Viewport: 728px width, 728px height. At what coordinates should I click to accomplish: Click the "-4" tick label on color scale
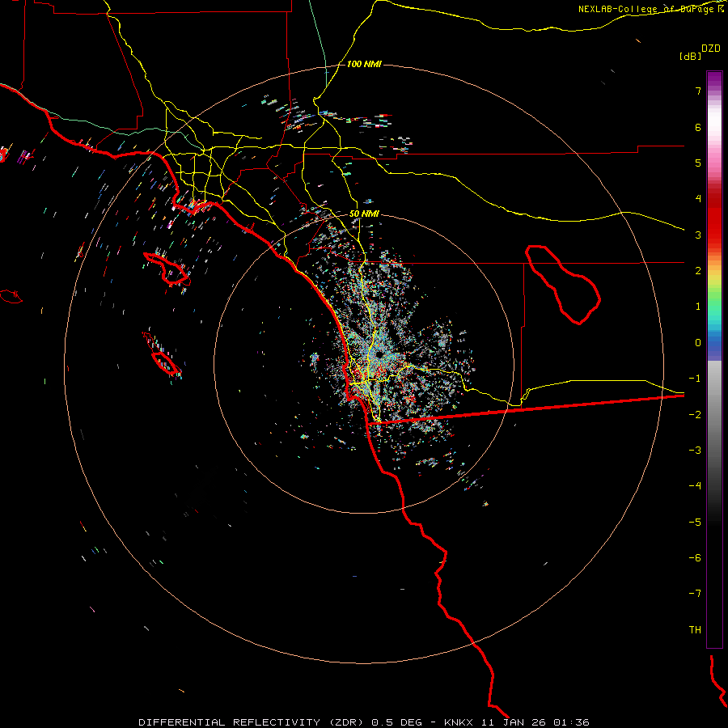(x=695, y=486)
